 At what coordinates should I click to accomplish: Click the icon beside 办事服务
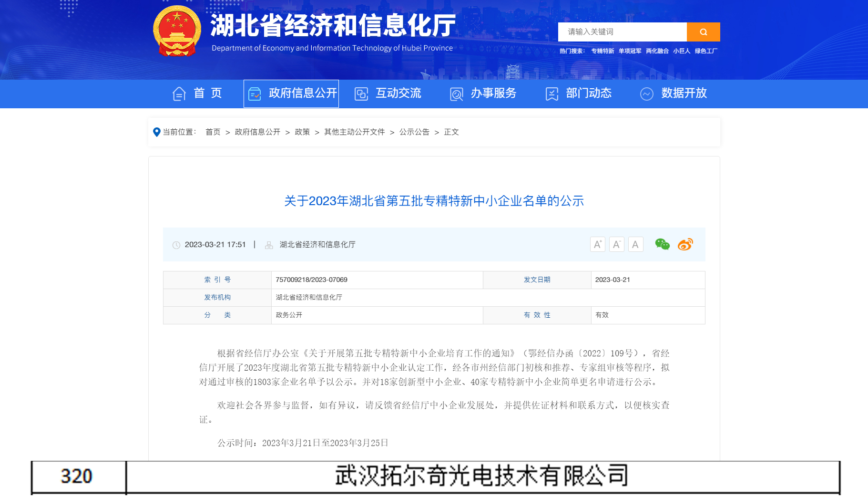click(x=457, y=94)
